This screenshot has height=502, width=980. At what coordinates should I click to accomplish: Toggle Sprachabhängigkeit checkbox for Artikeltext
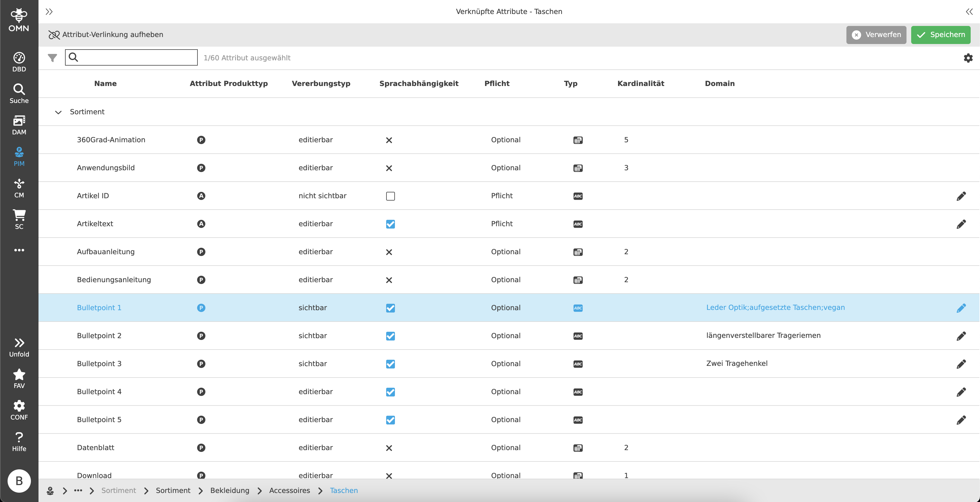tap(390, 224)
